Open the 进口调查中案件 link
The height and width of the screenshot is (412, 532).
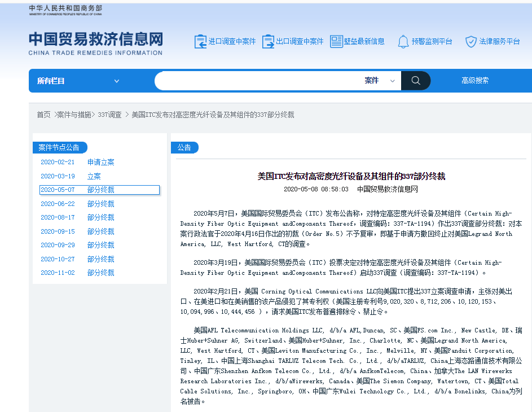pos(232,41)
